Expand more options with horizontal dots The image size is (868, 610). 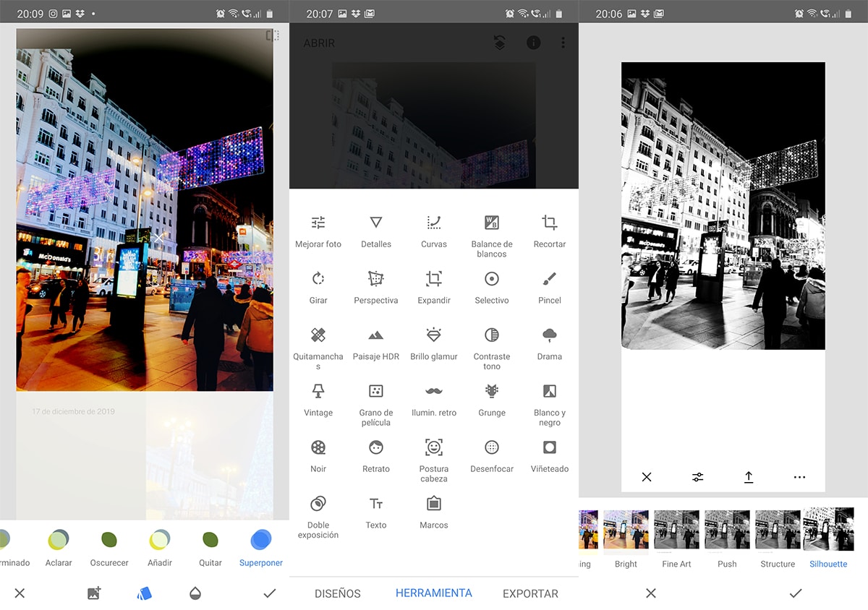pos(799,477)
